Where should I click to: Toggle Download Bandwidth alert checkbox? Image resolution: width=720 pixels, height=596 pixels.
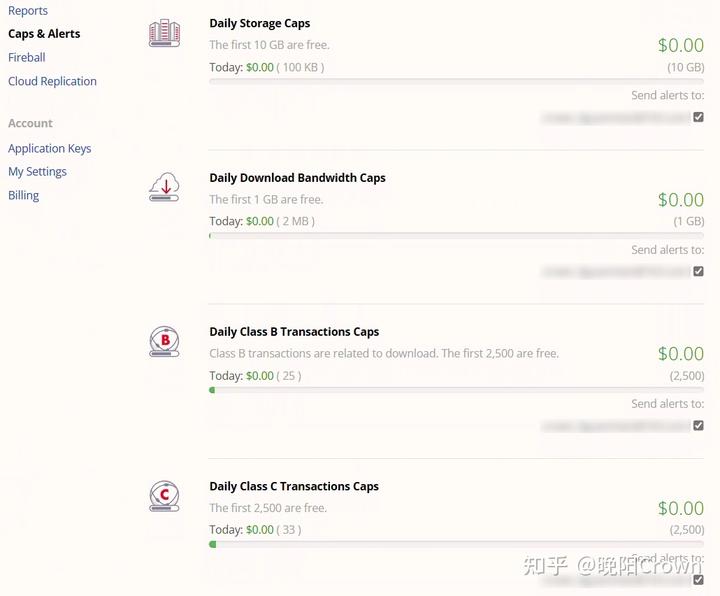698,271
